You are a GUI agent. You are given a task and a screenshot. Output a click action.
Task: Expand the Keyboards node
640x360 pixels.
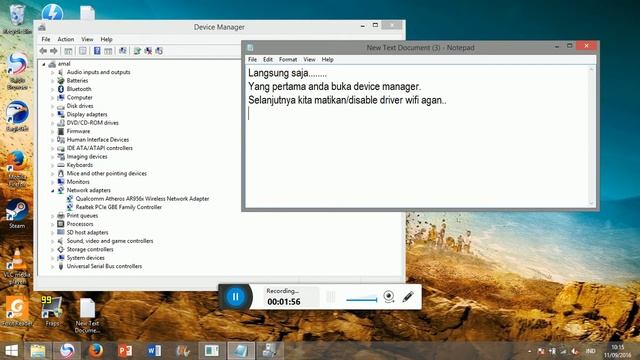53,165
